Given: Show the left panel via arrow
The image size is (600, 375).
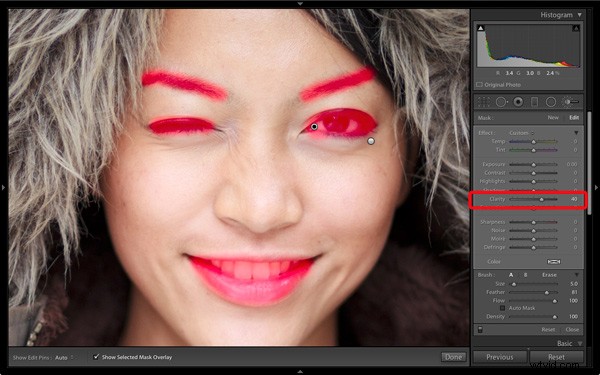Looking at the screenshot, I should [x=3, y=188].
